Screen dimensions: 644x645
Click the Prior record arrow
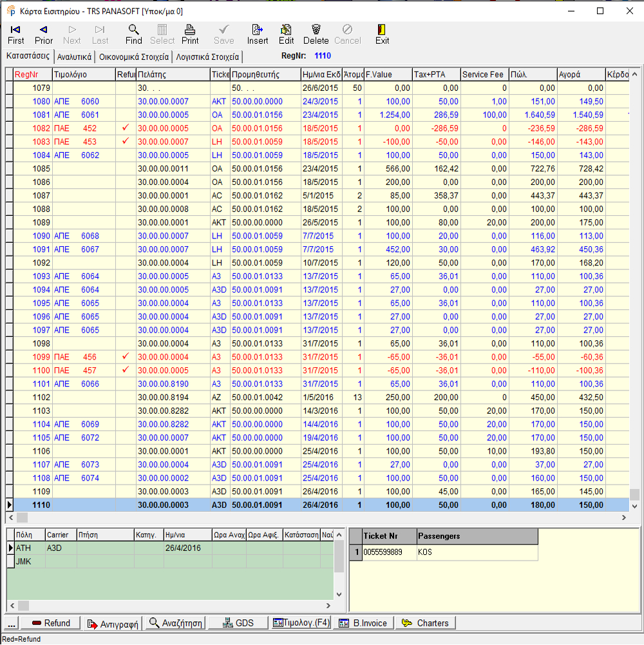coord(44,34)
